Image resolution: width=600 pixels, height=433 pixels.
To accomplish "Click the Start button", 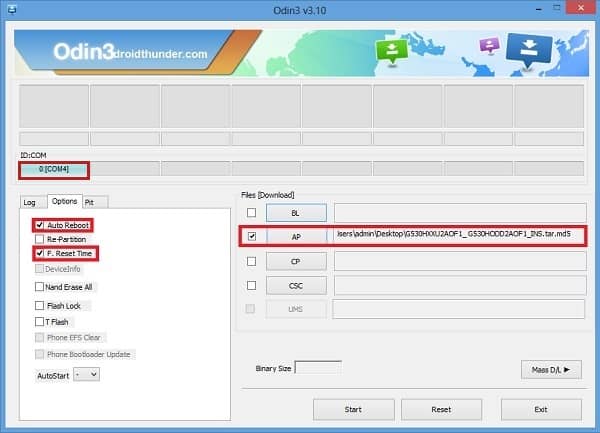I will (x=354, y=410).
